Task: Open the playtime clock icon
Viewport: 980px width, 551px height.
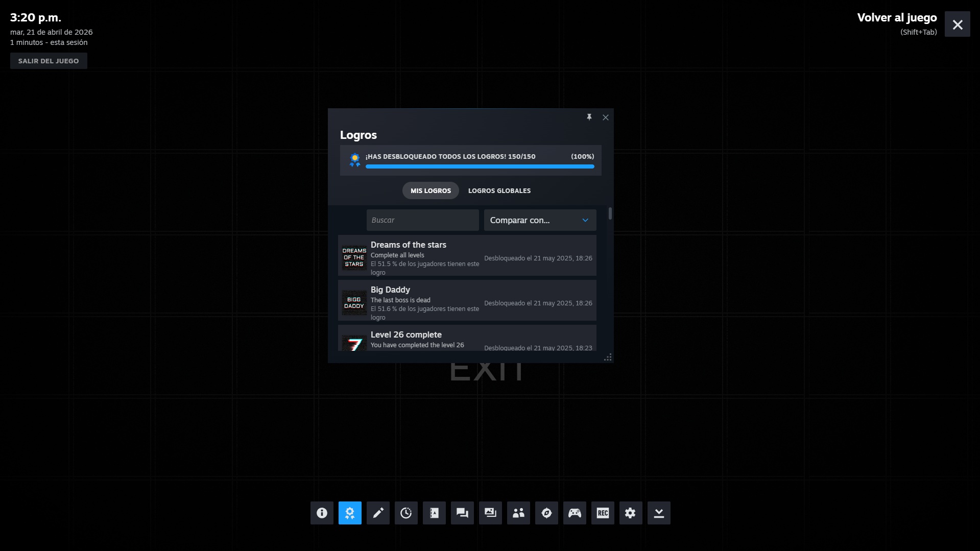Action: [406, 513]
